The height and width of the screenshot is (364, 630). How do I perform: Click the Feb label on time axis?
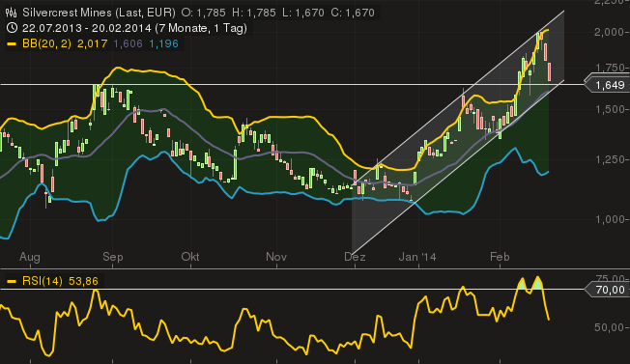click(x=500, y=257)
